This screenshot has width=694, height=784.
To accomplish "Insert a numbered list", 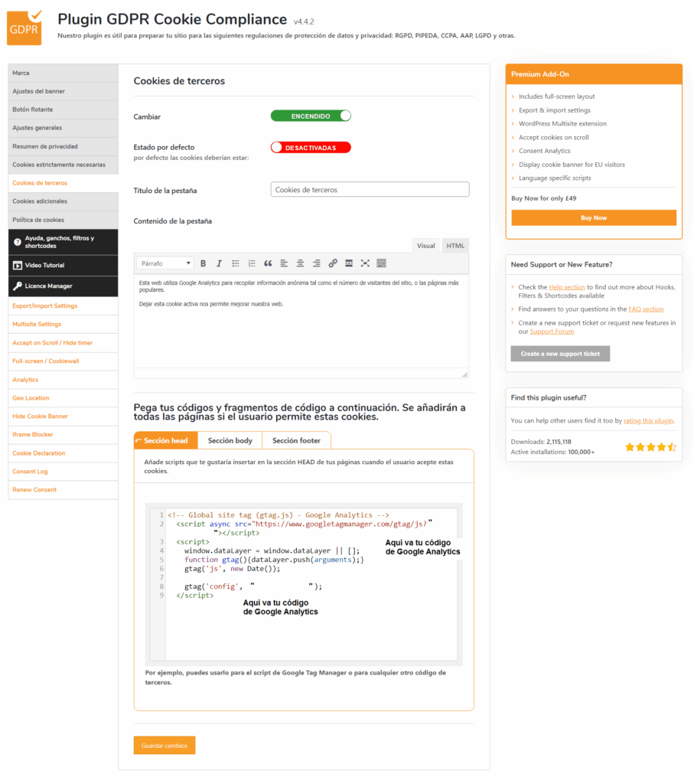I will tap(253, 263).
